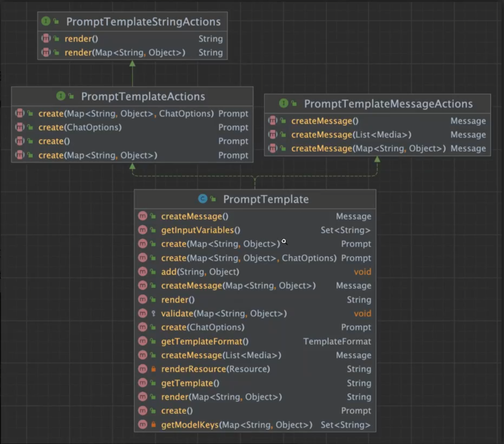Select render() in PromptTemplateStringActions
504x444 pixels.
click(81, 39)
